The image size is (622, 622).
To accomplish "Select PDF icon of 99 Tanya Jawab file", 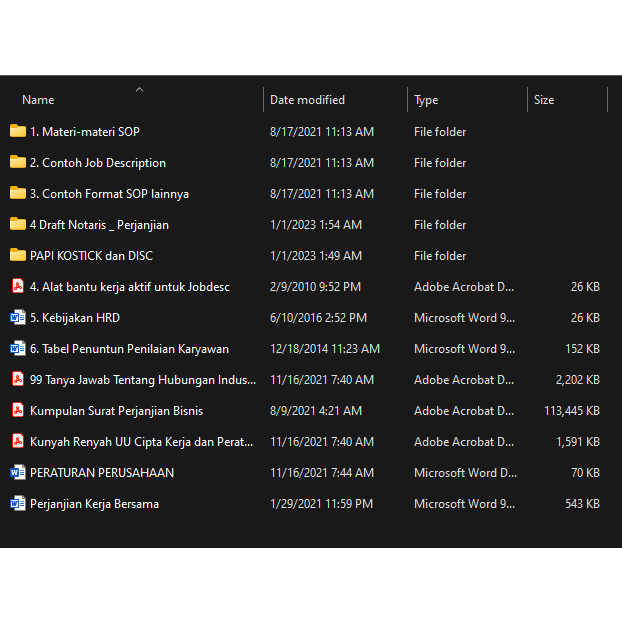I will 18,379.
